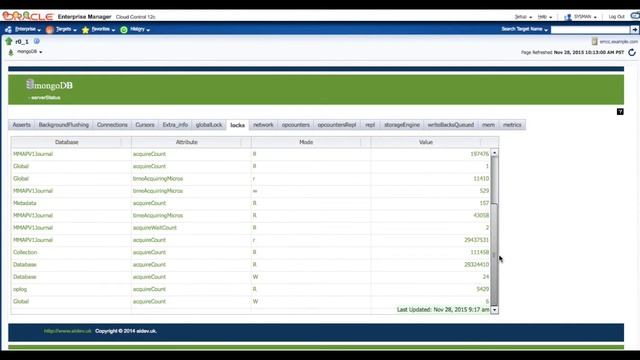Switch to the metrics tab
The width and height of the screenshot is (640, 360).
tap(512, 125)
